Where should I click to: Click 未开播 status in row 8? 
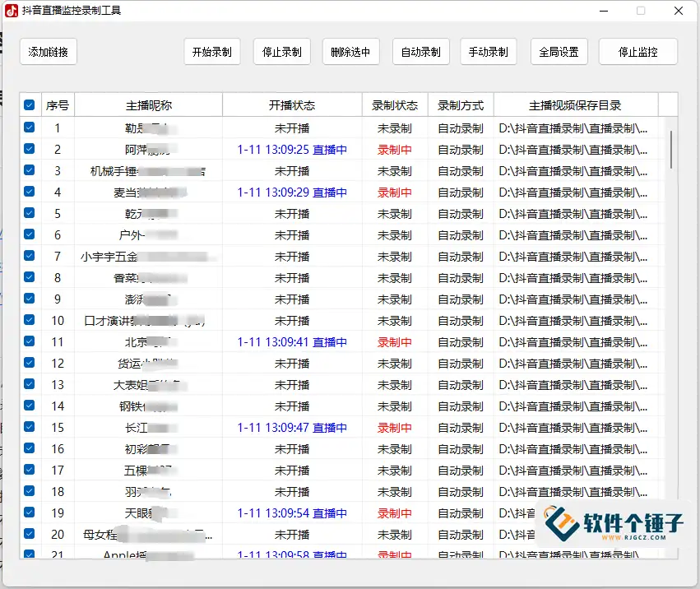[292, 278]
